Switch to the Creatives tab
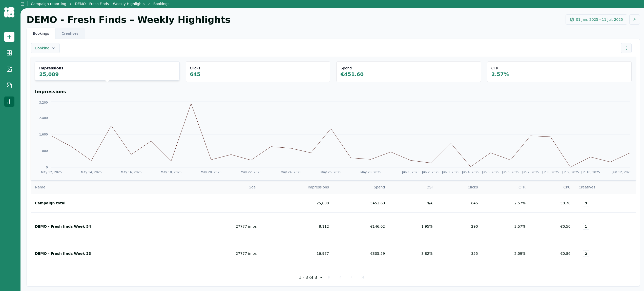The image size is (644, 291). [x=70, y=33]
